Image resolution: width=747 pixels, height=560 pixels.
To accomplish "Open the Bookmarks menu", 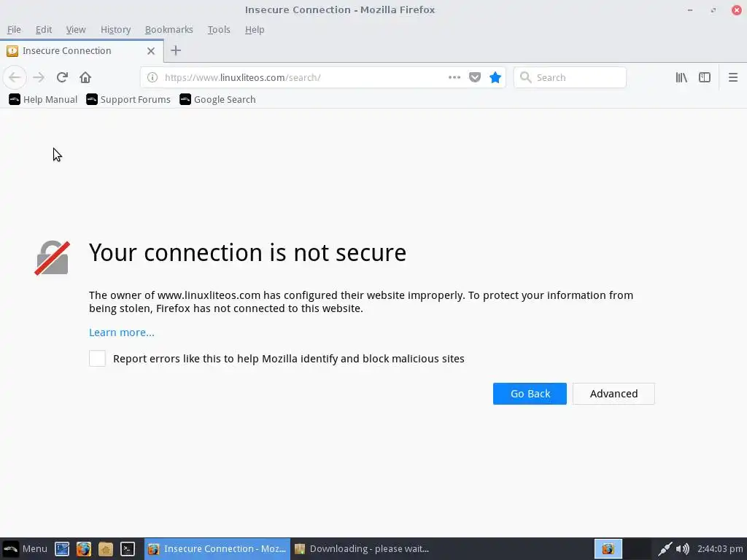I will [x=169, y=29].
